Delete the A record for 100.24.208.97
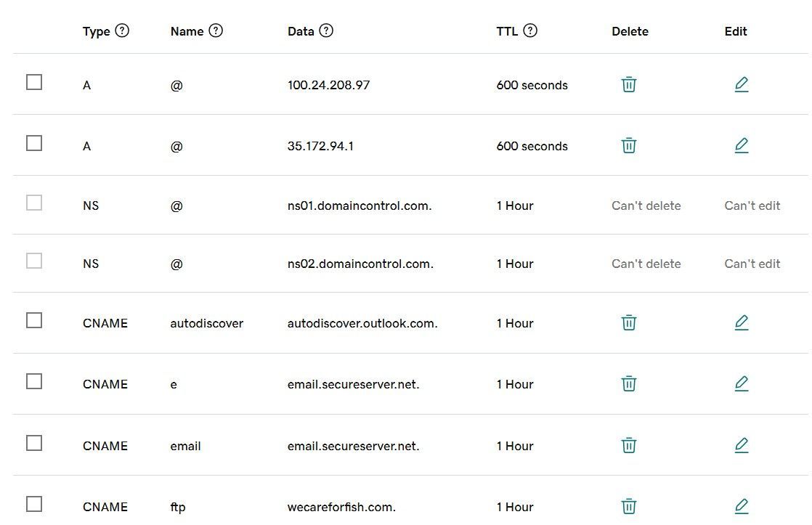Viewport: 812px width, 525px height. click(629, 84)
